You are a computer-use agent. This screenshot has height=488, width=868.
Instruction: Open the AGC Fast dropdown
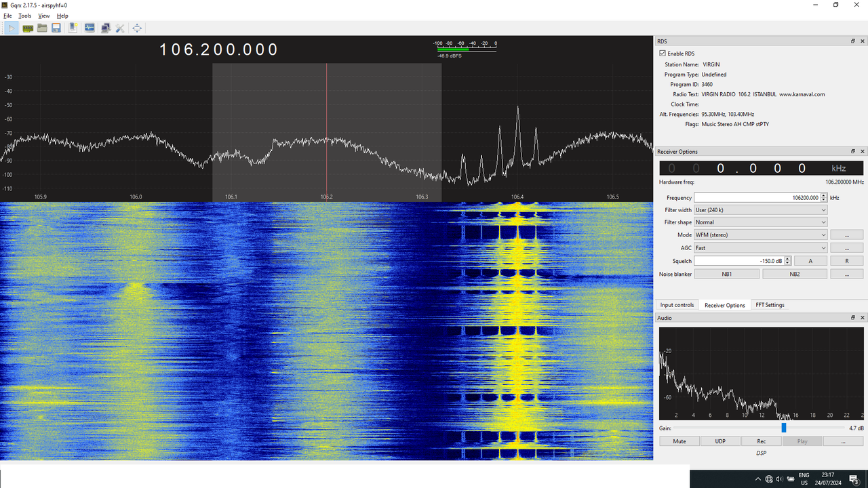click(761, 248)
